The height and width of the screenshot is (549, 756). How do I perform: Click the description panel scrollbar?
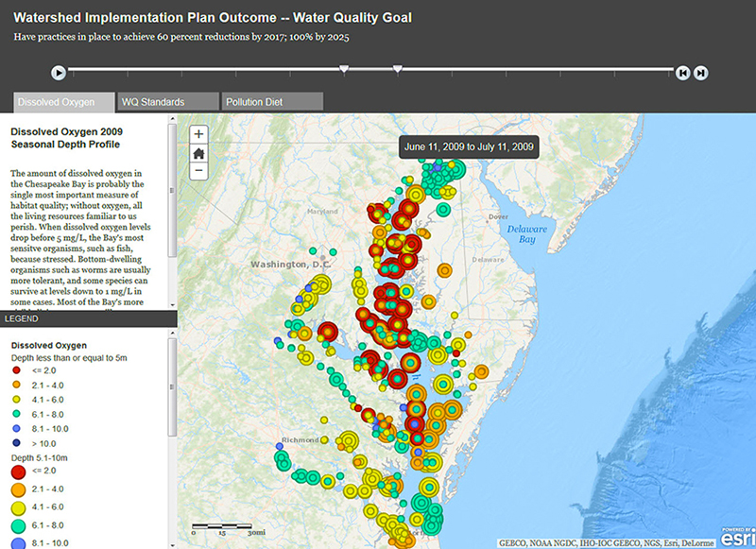(x=172, y=190)
